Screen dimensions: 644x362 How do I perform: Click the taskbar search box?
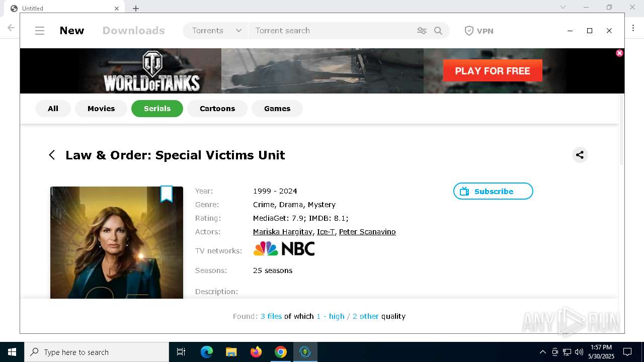tap(97, 352)
